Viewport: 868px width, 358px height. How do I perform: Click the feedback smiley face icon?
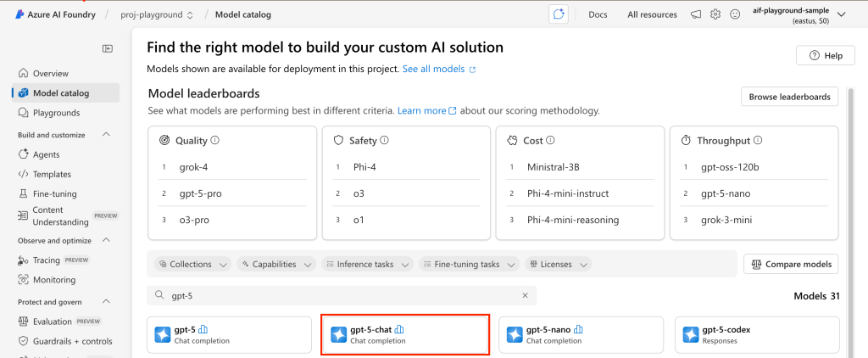735,15
